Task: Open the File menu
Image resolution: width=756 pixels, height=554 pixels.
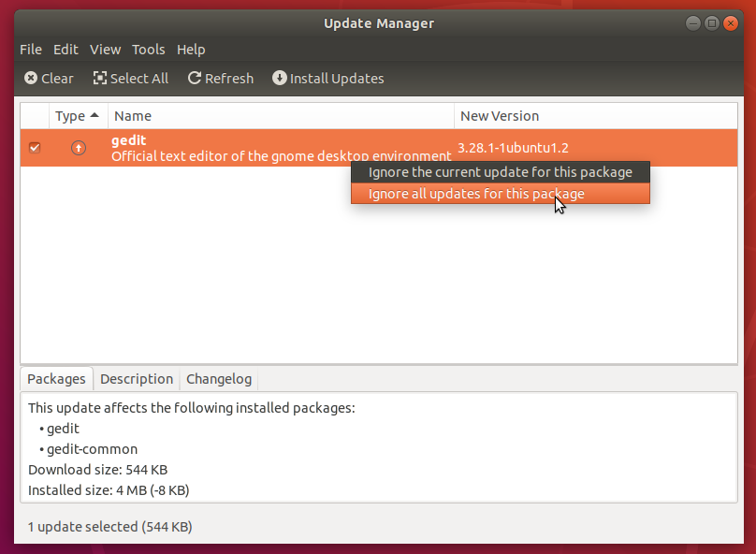Action: pyautogui.click(x=30, y=49)
